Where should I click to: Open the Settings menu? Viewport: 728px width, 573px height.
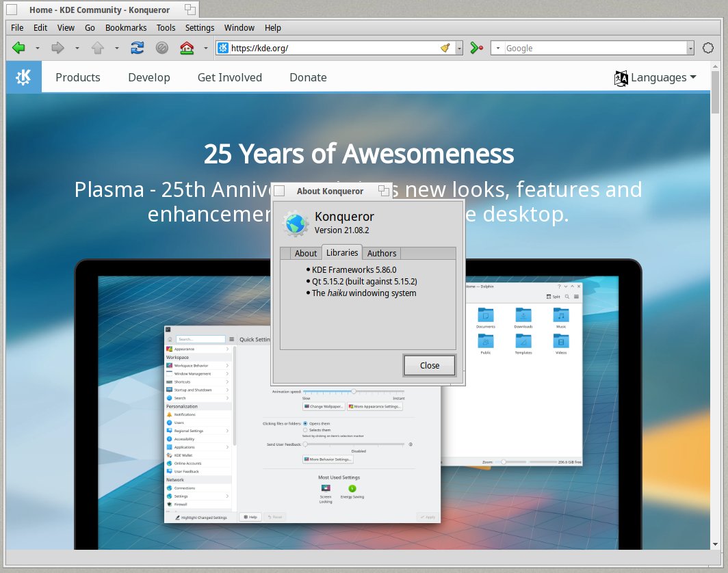point(200,28)
